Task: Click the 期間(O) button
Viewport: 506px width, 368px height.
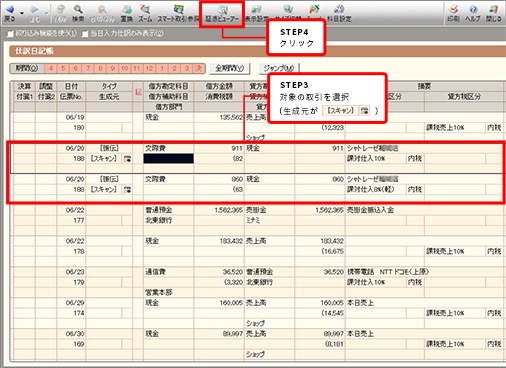Action: (27, 68)
